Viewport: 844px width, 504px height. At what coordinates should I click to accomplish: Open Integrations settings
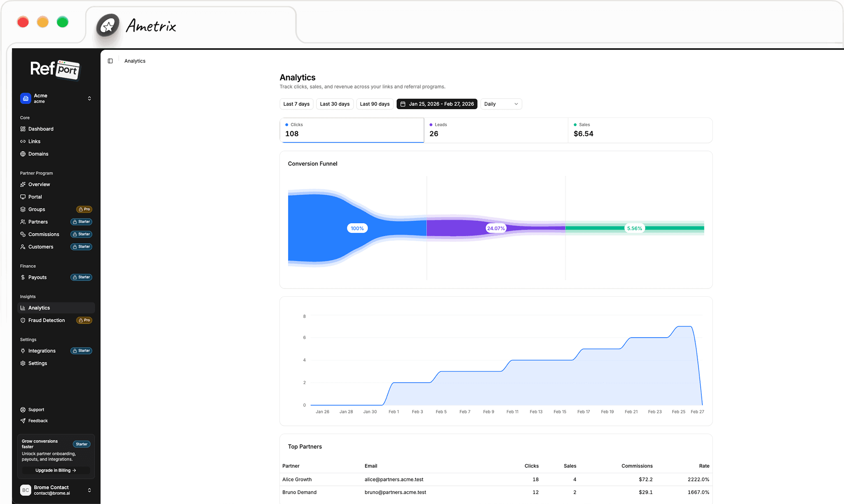tap(42, 351)
